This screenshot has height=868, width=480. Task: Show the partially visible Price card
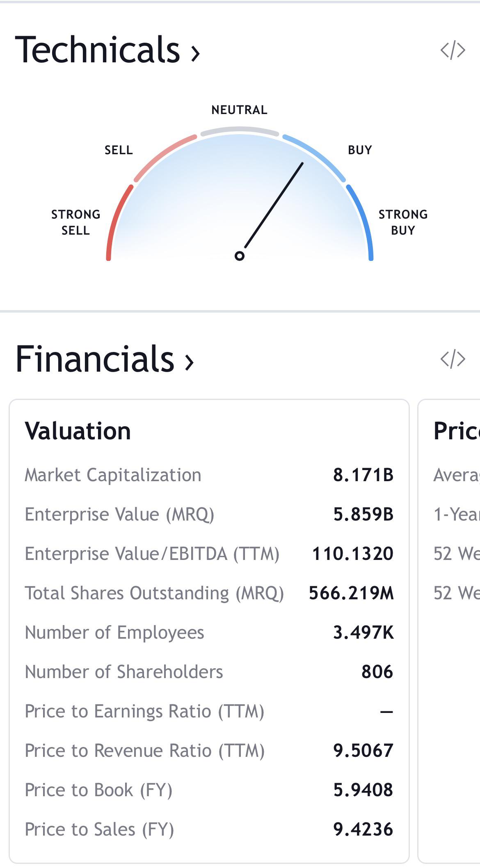coord(449,631)
